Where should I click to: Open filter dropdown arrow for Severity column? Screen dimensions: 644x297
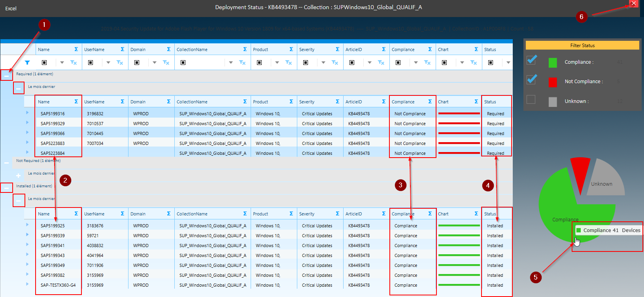click(323, 63)
